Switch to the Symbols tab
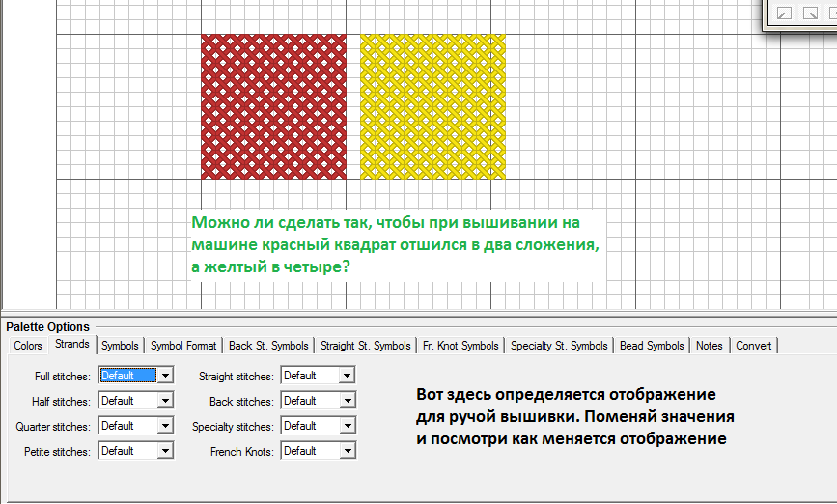 [x=120, y=346]
